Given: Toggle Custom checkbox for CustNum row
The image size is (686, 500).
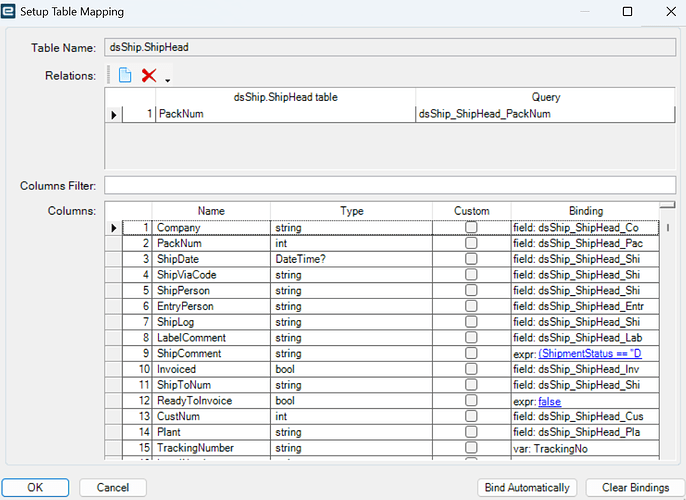Looking at the screenshot, I should (x=471, y=416).
